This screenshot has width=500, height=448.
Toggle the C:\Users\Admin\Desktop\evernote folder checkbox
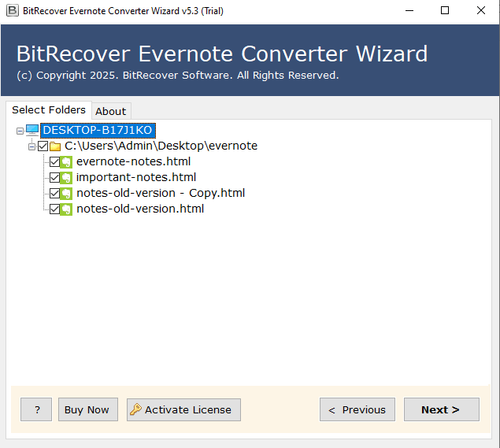[43, 146]
